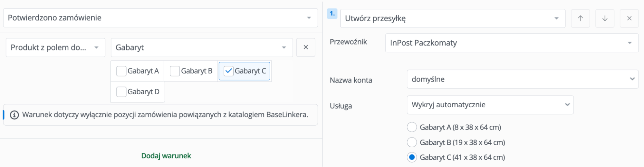Viewport: 644px width, 167px height.
Task: Open the Wykryj automatycznie service dropdown
Action: [490, 105]
